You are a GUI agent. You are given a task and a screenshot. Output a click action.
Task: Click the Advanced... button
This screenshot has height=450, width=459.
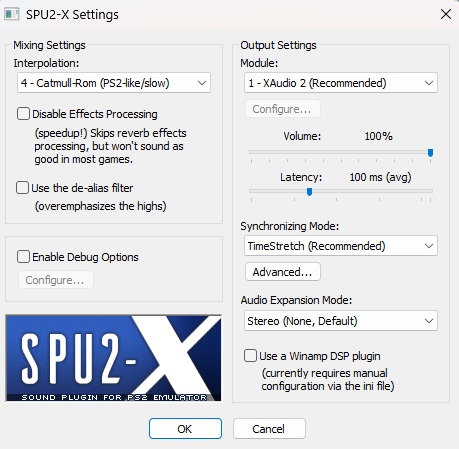point(283,272)
